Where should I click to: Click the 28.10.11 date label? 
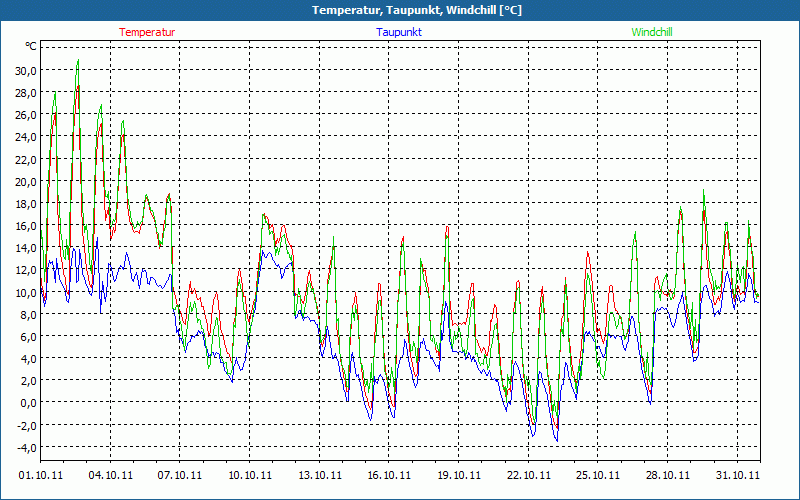tap(667, 476)
